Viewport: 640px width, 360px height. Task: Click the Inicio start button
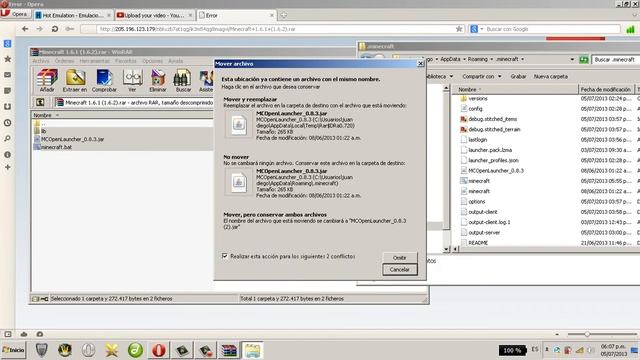(x=13, y=350)
